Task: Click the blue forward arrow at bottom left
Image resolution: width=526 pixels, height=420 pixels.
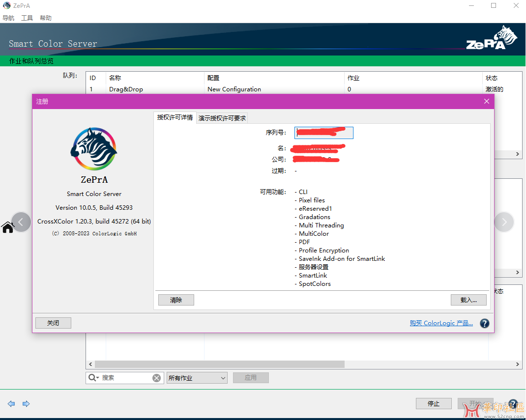Action: [26, 404]
